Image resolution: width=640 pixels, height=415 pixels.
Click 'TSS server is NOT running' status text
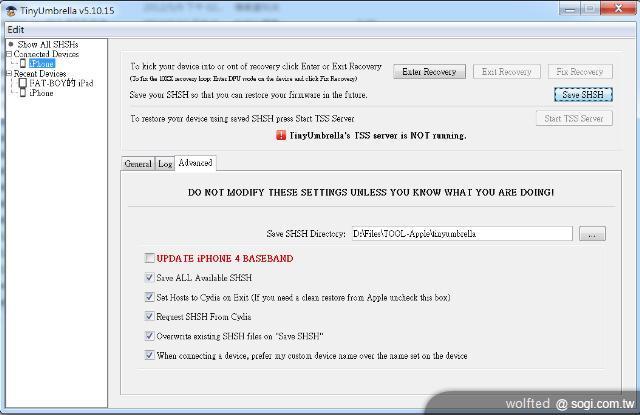[378, 135]
